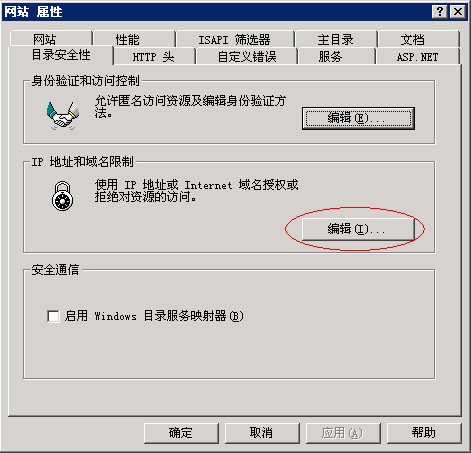The image size is (471, 453).
Task: Go to the 主目录 tab
Action: coord(336,39)
